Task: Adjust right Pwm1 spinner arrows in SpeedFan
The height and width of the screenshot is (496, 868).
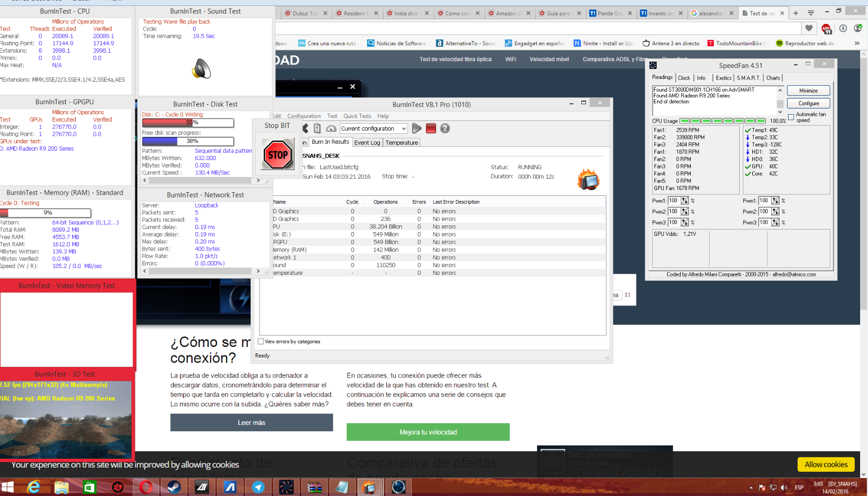Action: pyautogui.click(x=775, y=201)
